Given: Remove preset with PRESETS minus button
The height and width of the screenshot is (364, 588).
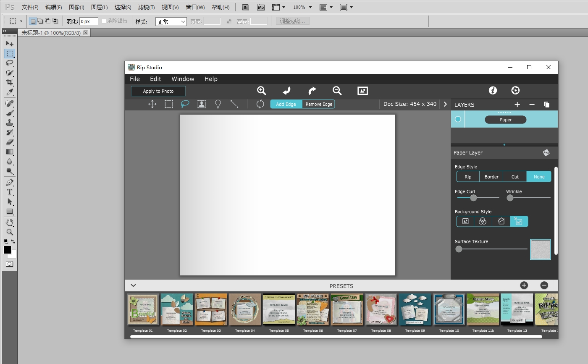Looking at the screenshot, I should coord(544,285).
